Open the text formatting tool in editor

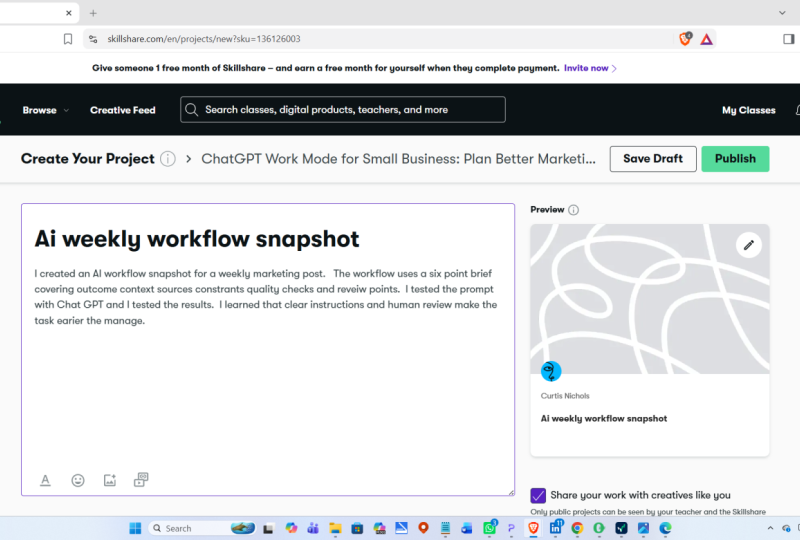point(45,480)
